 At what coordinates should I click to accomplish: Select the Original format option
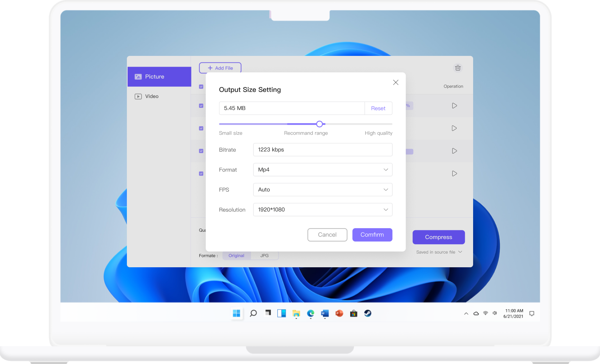[x=236, y=255]
